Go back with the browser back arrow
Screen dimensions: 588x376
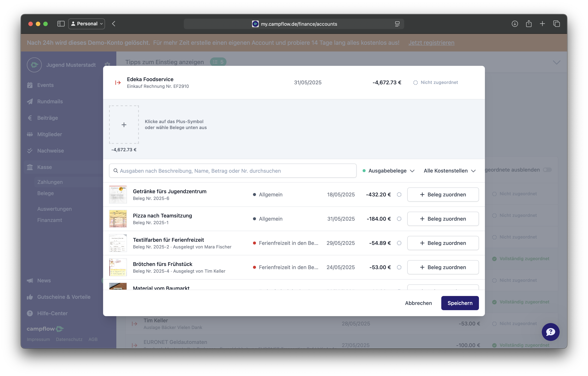point(114,24)
